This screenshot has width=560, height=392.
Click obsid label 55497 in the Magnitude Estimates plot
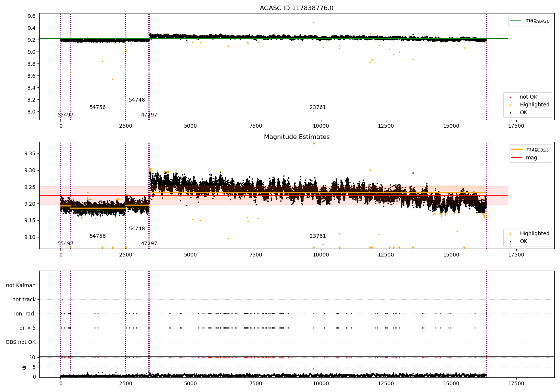coord(66,244)
